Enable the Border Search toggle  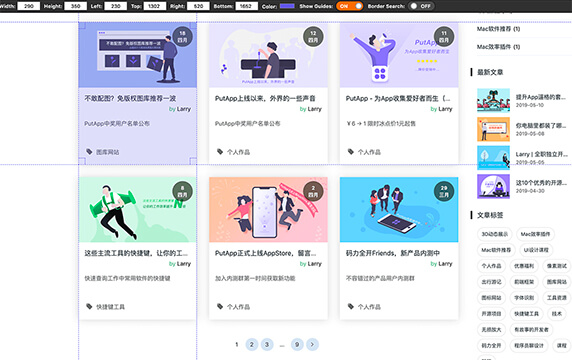pyautogui.click(x=421, y=6)
